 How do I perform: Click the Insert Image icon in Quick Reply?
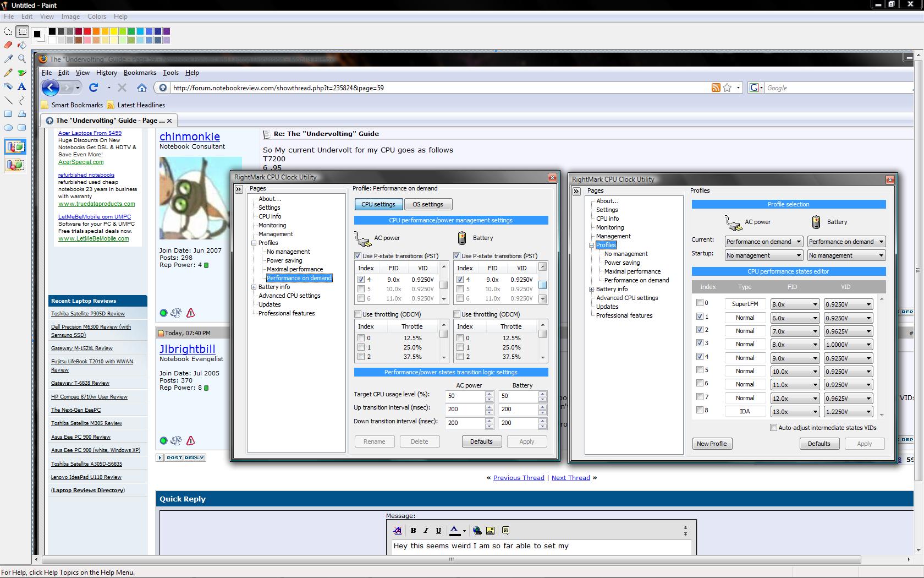click(x=490, y=531)
